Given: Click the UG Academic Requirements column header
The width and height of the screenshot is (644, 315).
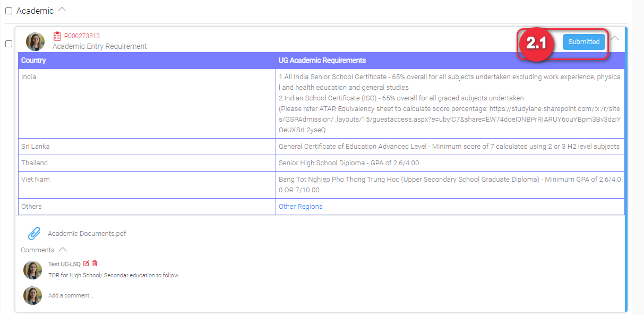Looking at the screenshot, I should click(322, 61).
